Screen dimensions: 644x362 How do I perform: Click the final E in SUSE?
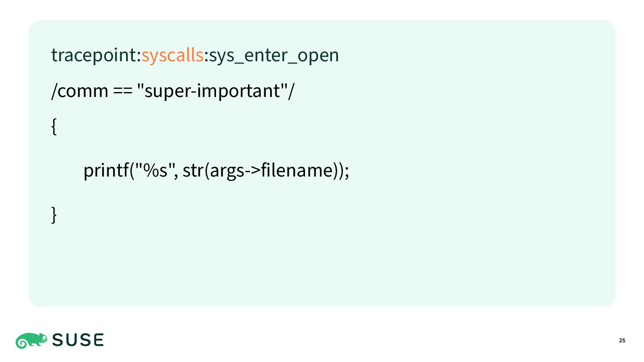point(98,341)
